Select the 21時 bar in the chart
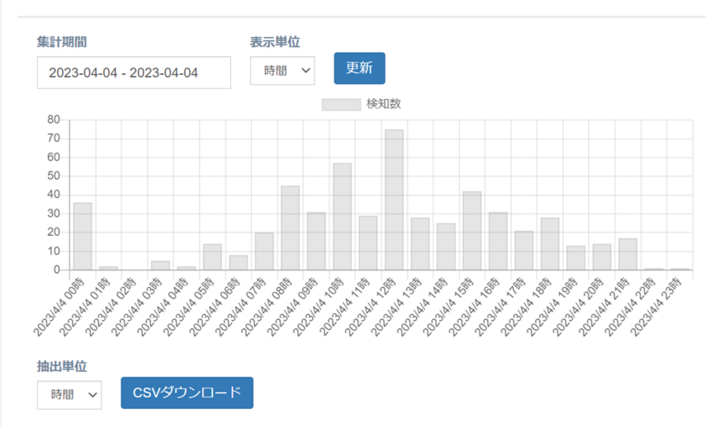The image size is (720, 428). click(x=627, y=254)
